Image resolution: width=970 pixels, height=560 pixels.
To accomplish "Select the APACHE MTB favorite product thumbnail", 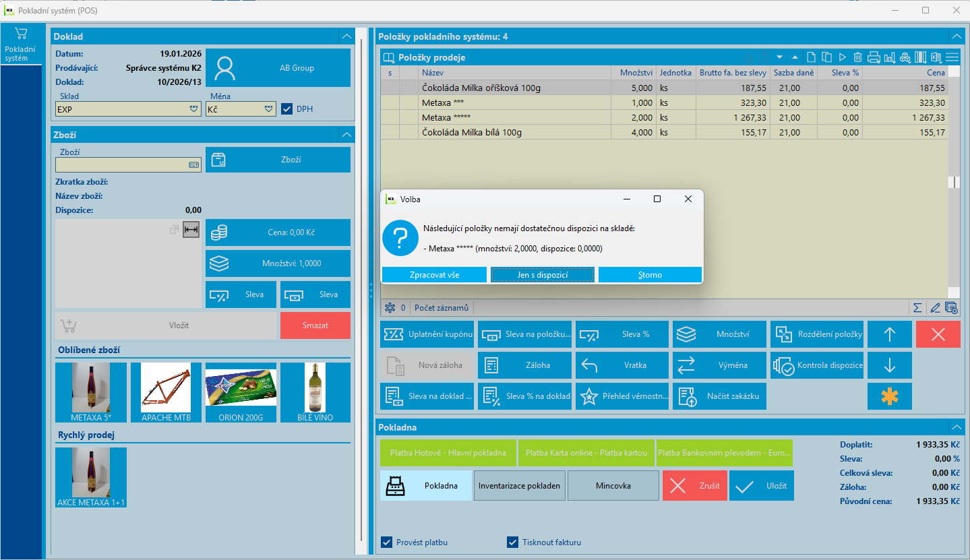I will click(166, 392).
